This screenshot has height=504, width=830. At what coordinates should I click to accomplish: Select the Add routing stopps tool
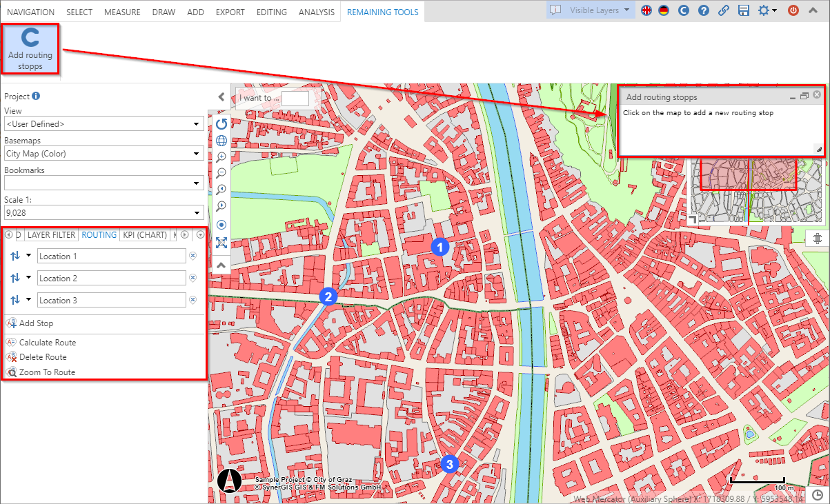[30, 48]
